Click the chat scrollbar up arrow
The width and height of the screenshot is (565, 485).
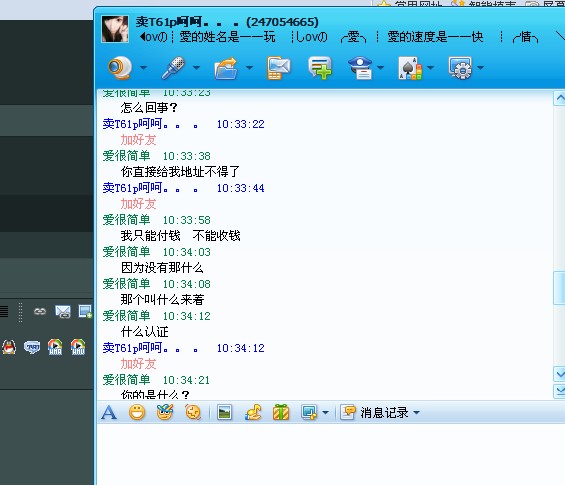560,98
